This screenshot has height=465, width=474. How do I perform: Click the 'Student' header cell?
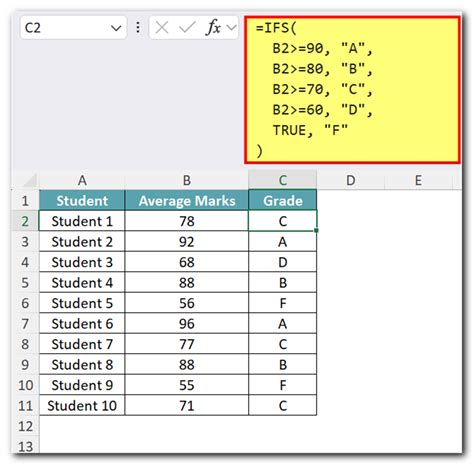tap(82, 201)
